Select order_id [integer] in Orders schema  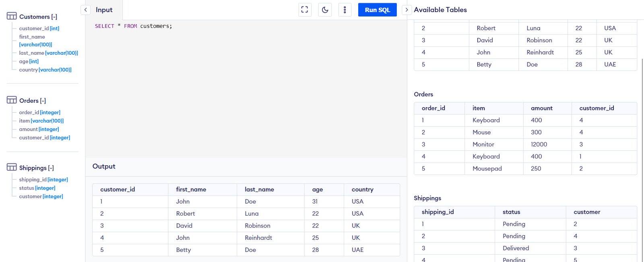point(39,112)
